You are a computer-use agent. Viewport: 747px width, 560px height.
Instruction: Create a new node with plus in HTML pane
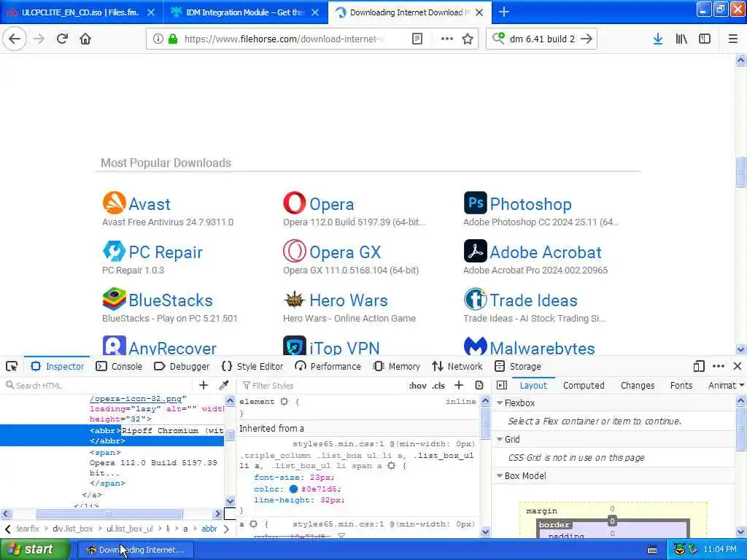[x=204, y=385]
